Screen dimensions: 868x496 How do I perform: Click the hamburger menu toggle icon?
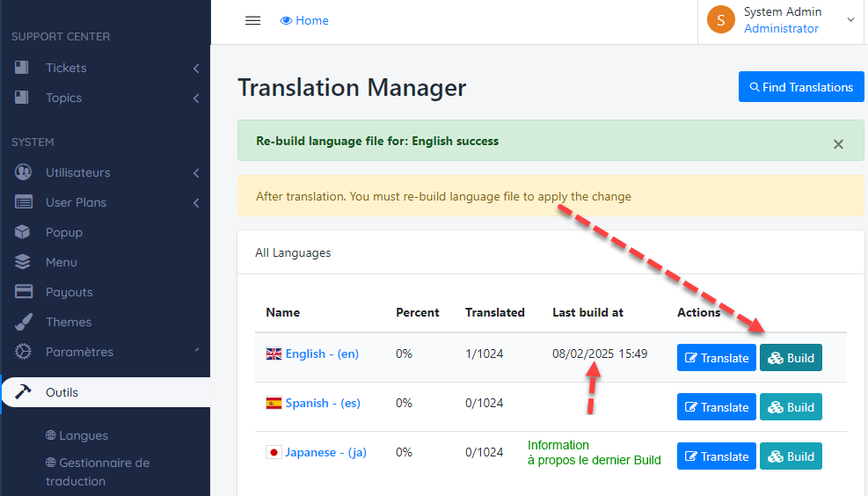coord(252,20)
